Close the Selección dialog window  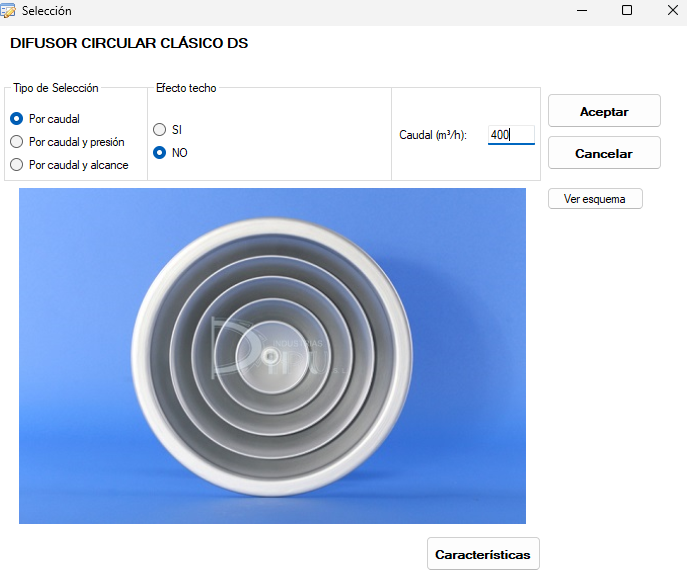(x=671, y=10)
